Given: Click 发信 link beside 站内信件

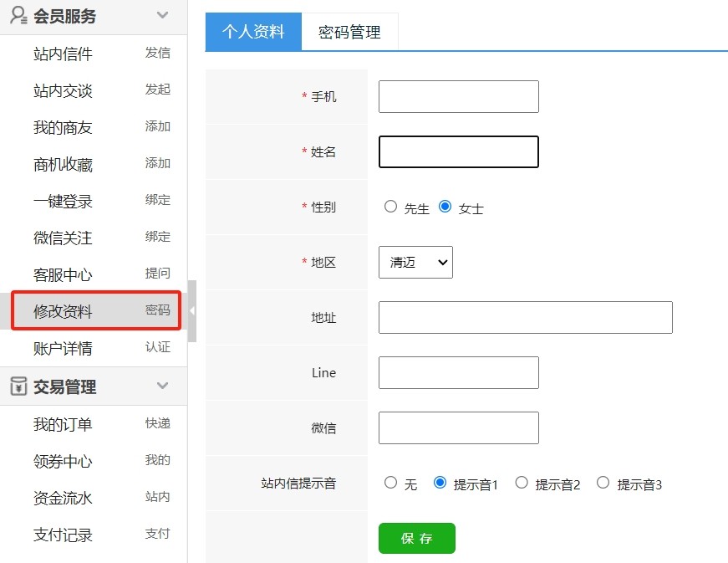Looking at the screenshot, I should tap(158, 53).
